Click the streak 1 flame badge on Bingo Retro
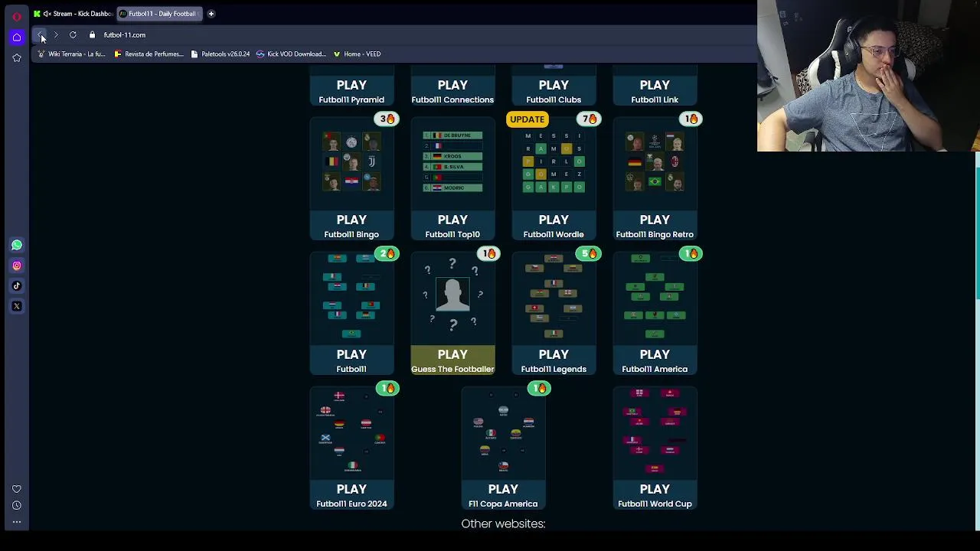Image resolution: width=980 pixels, height=551 pixels. [x=691, y=119]
